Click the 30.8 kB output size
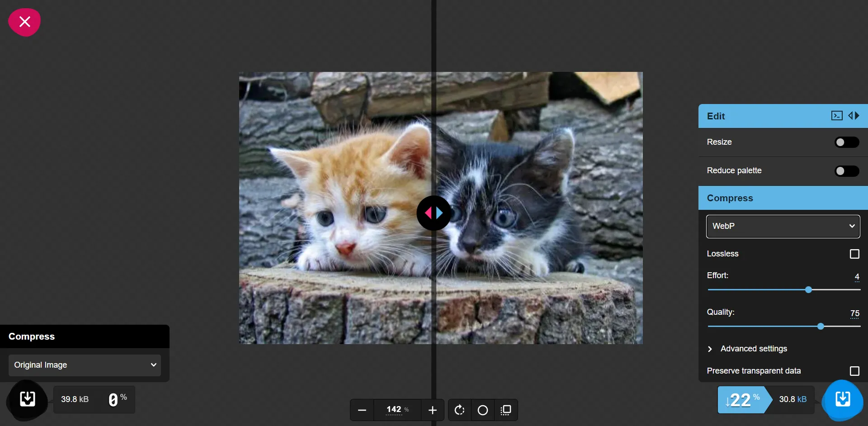Viewport: 868px width, 426px height. point(793,399)
